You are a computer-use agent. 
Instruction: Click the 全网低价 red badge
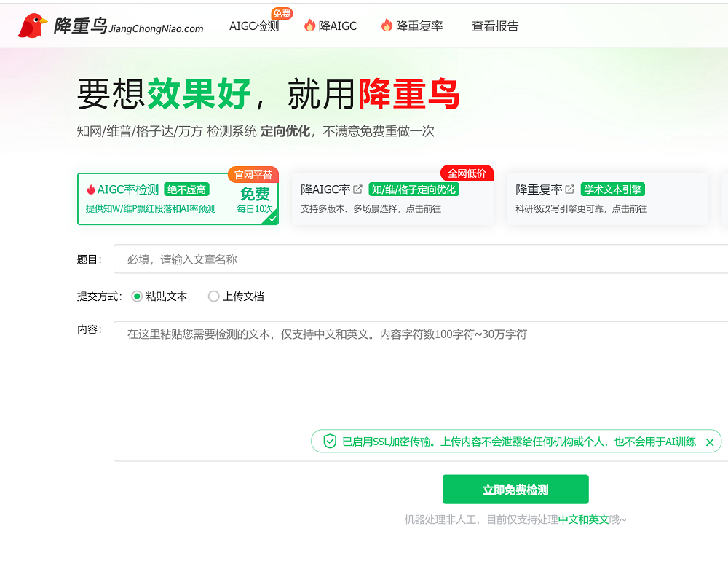[467, 173]
